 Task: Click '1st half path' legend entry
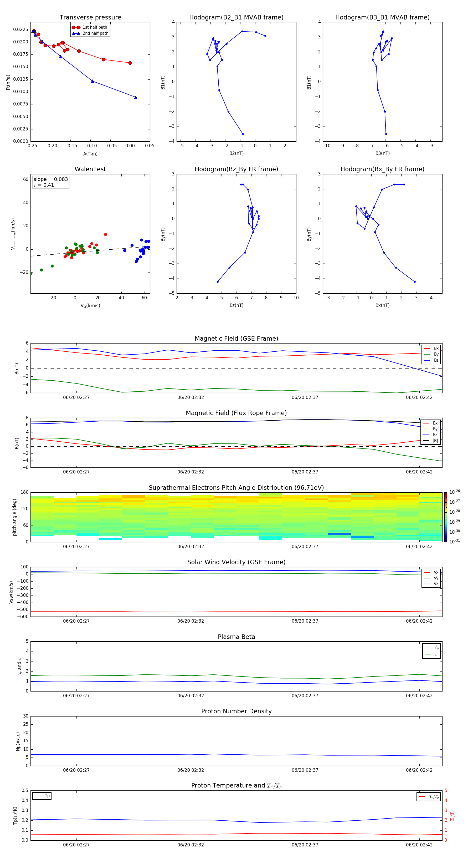coord(90,27)
